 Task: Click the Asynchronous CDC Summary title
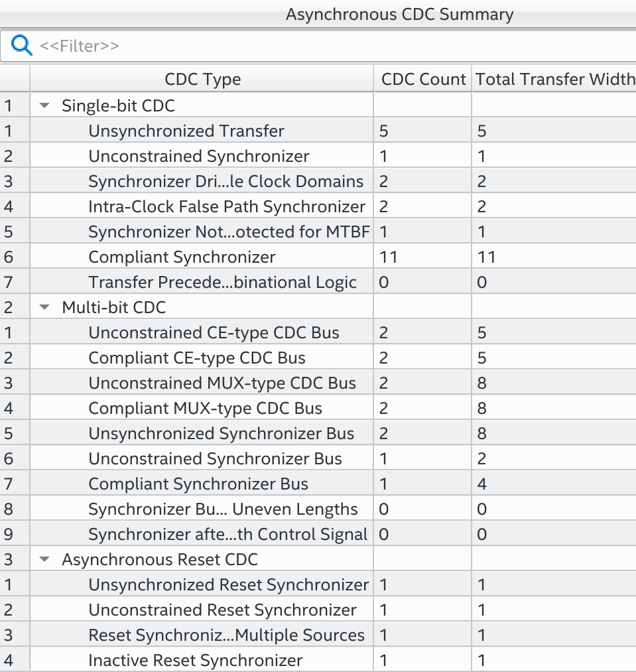point(399,14)
